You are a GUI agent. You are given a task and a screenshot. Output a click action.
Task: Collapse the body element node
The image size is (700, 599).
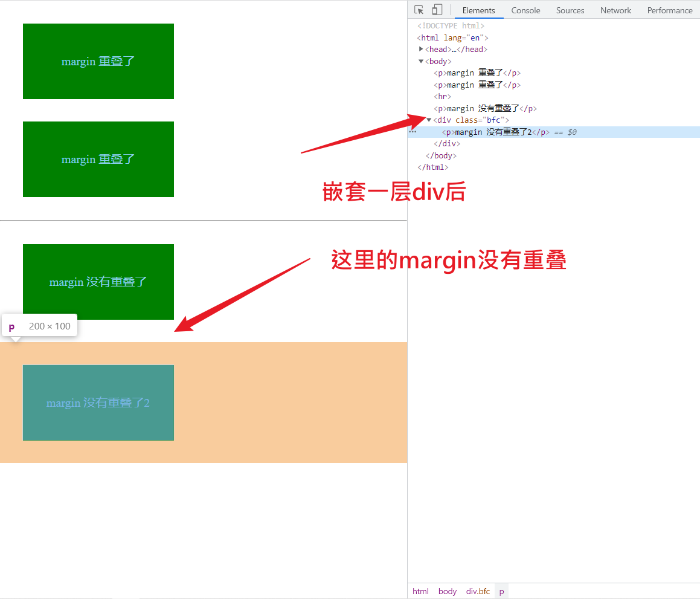421,61
